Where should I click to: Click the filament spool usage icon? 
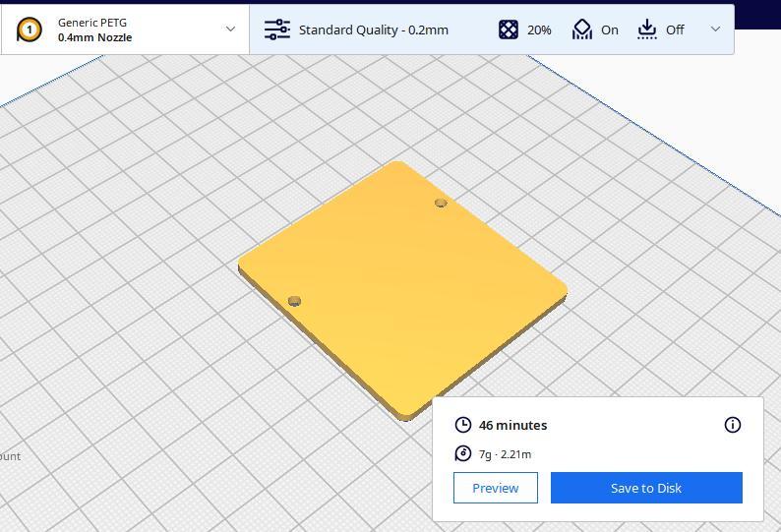[463, 453]
